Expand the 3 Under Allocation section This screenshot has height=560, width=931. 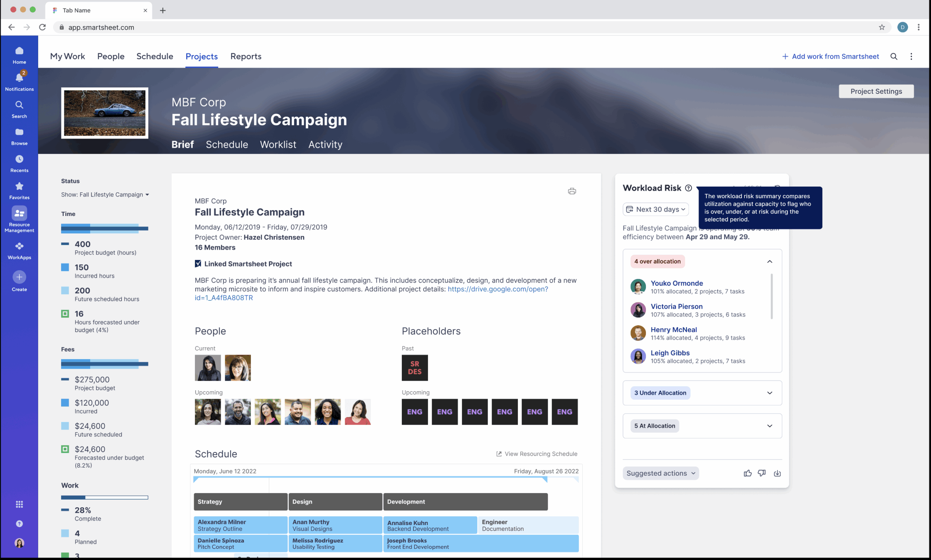[x=770, y=393]
